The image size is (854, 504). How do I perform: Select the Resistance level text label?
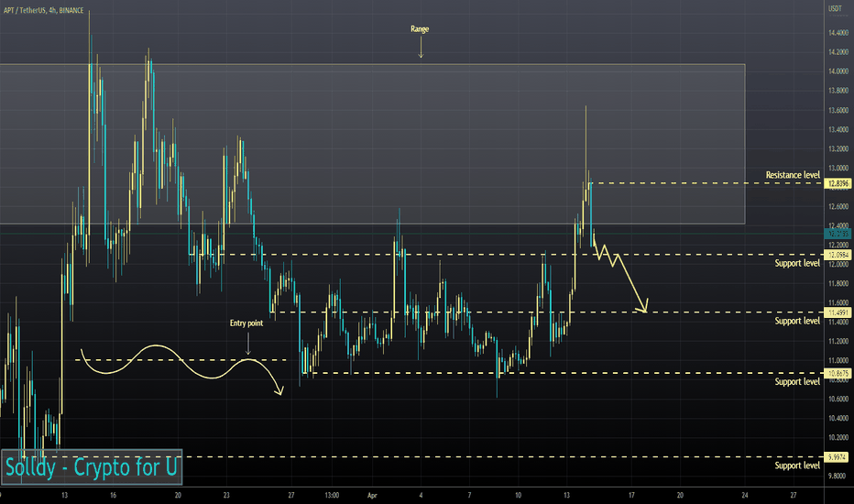pos(793,175)
